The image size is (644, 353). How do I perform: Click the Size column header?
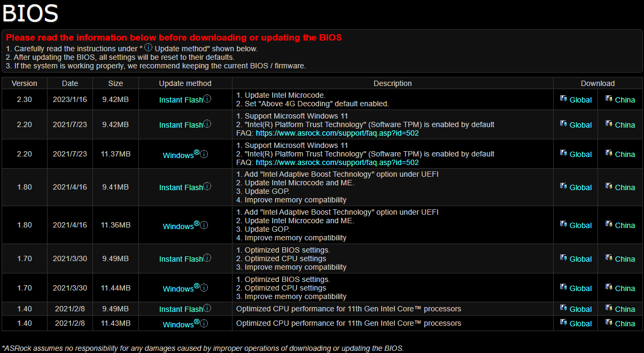pyautogui.click(x=115, y=83)
